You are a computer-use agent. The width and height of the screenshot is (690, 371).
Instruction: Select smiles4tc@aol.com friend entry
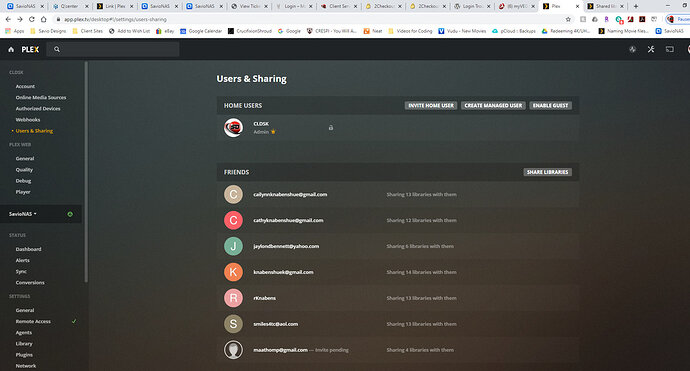pos(397,324)
